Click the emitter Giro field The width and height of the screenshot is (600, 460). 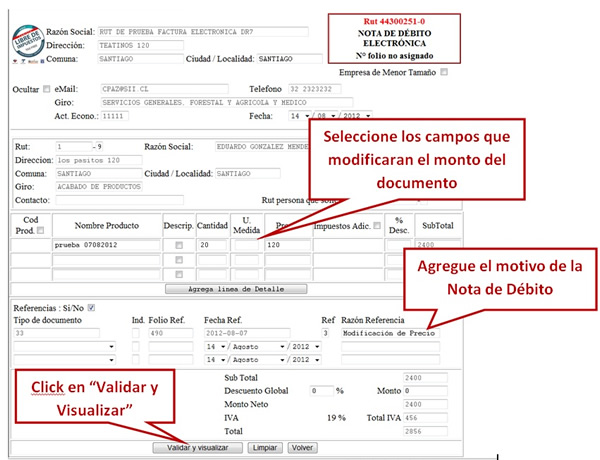pyautogui.click(x=227, y=102)
